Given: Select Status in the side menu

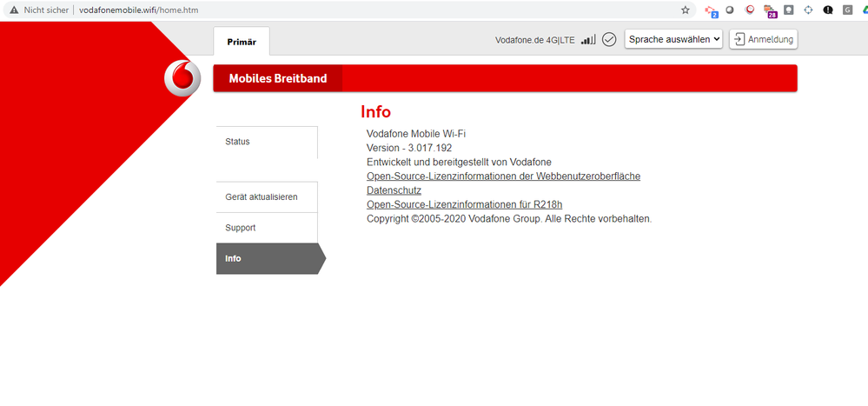Looking at the screenshot, I should click(267, 142).
